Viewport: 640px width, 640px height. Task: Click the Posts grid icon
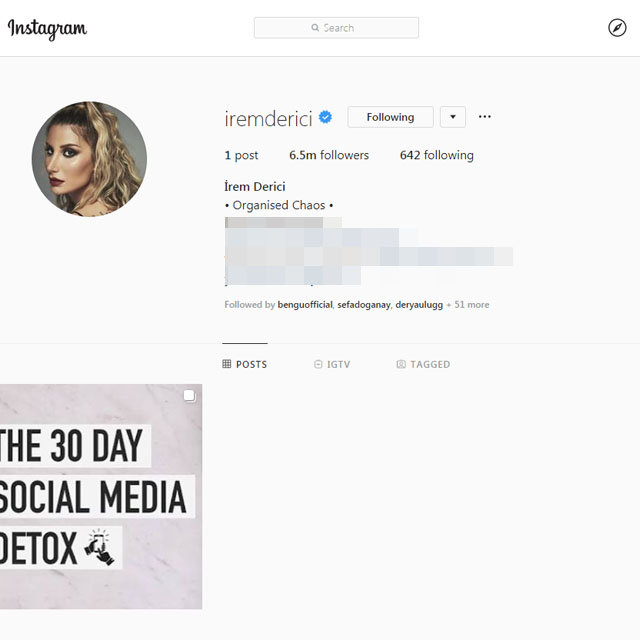227,364
